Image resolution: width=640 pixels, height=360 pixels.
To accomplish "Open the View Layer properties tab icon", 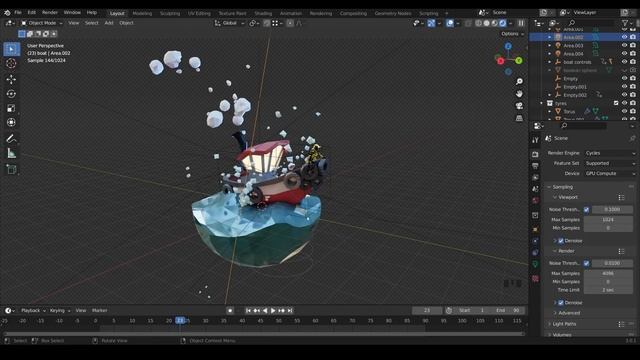I will [536, 177].
